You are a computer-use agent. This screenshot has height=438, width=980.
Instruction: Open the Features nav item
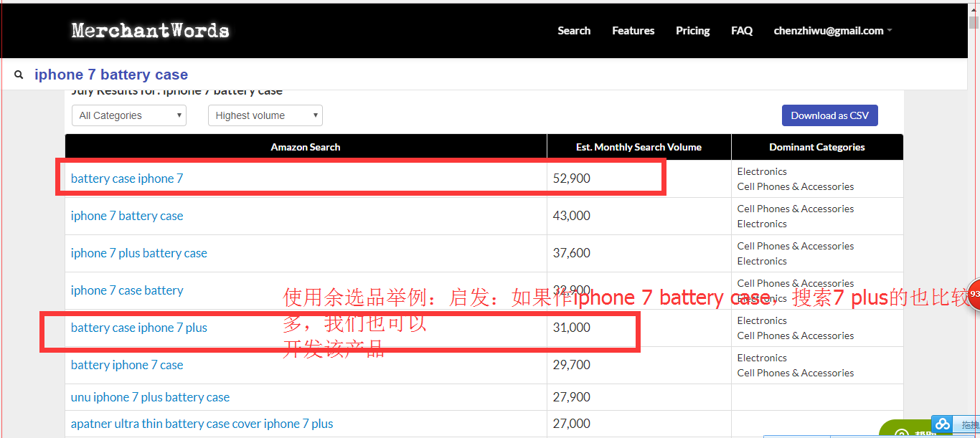[633, 31]
